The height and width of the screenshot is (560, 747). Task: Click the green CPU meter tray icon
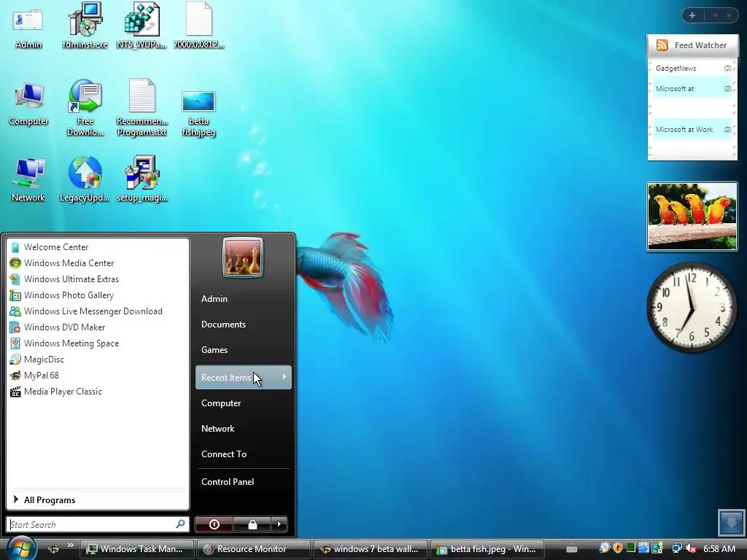coord(631,548)
